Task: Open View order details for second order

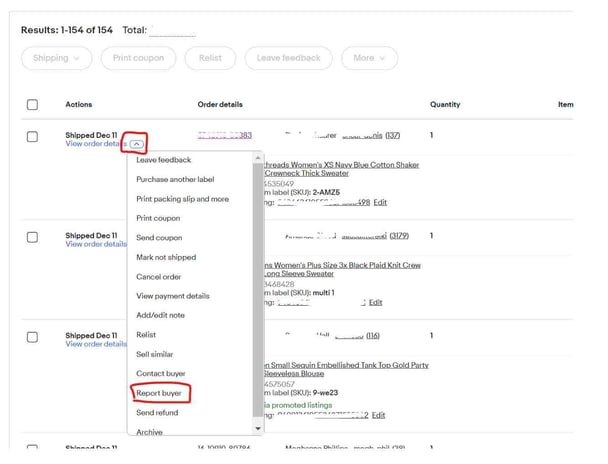Action: coord(96,244)
